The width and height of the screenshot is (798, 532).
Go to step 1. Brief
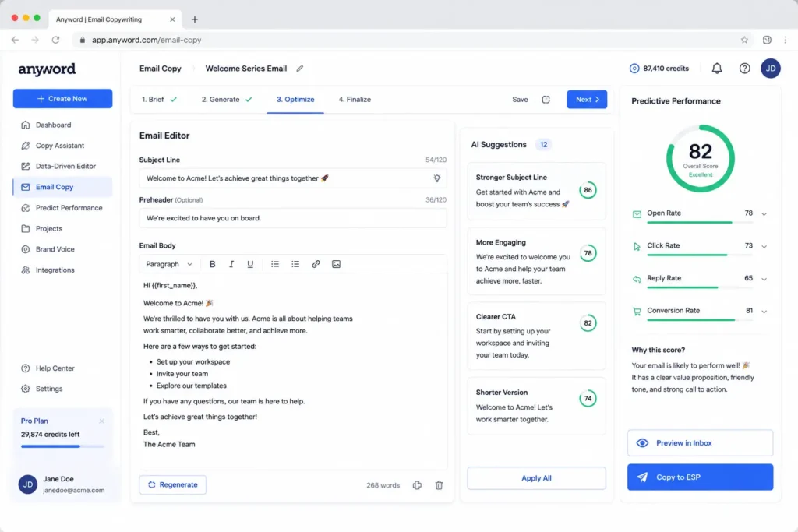pyautogui.click(x=159, y=100)
